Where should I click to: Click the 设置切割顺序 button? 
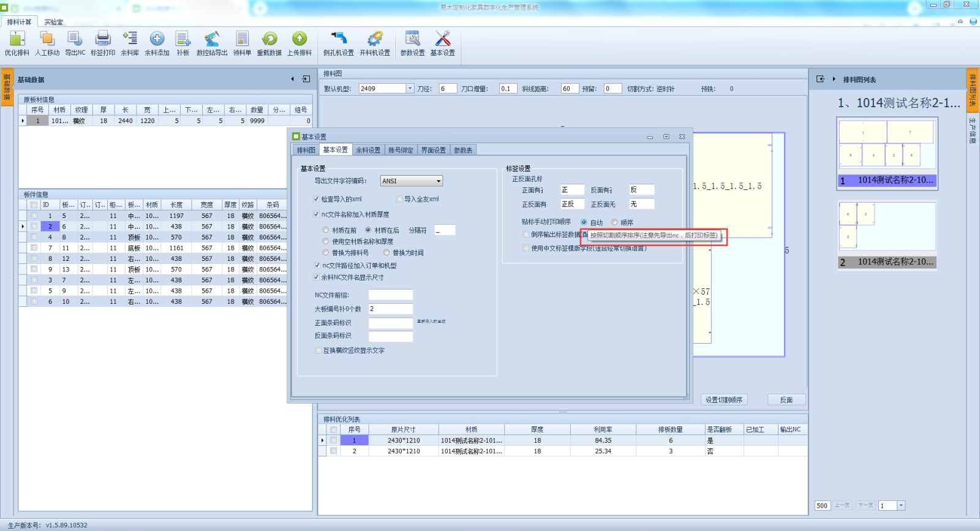coord(724,400)
